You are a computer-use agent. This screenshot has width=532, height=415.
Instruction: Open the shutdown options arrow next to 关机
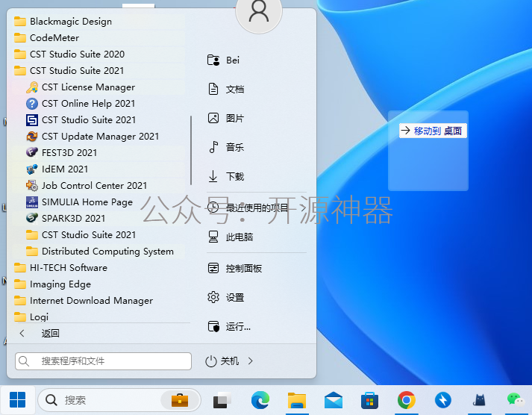[251, 361]
